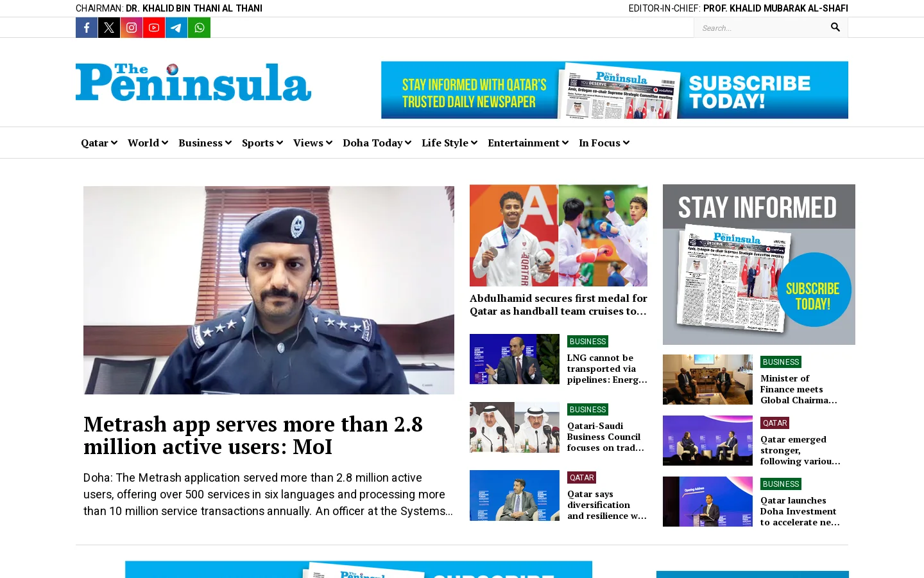
Task: Expand the Views menu
Action: [x=312, y=143]
